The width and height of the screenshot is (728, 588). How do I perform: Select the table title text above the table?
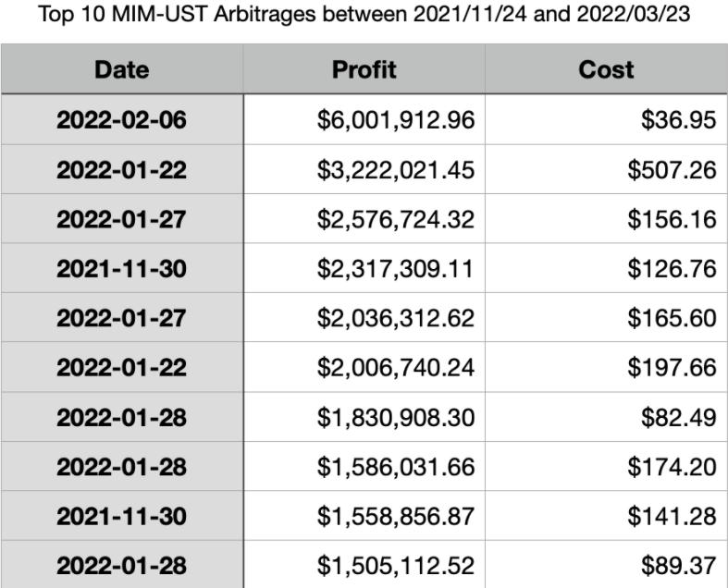pos(364,16)
